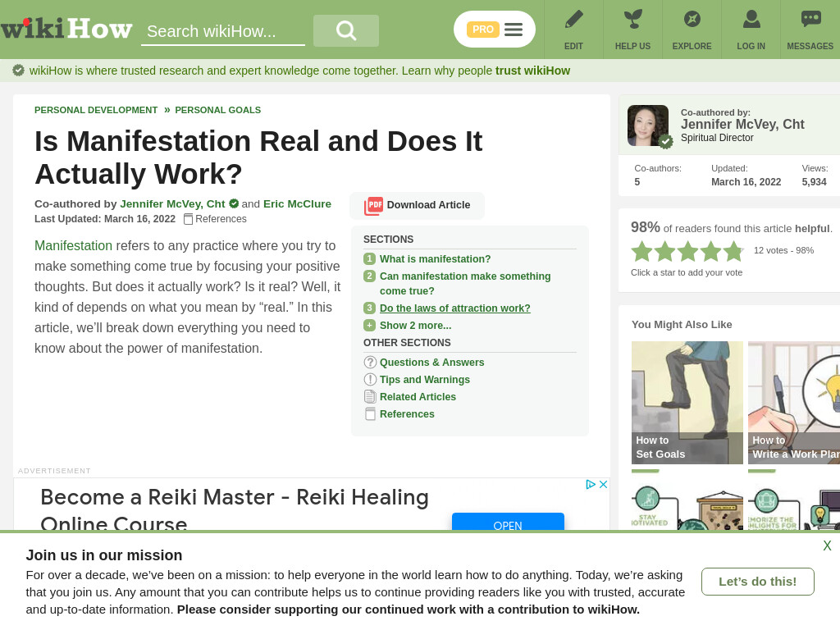This screenshot has width=840, height=630.
Task: Click the Search wikiHow input field
Action: point(223,31)
